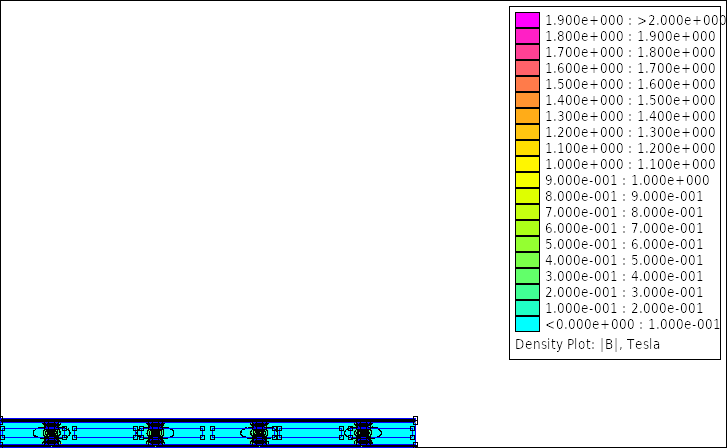Select the 9.000e-001 : 1.000e+000 swatch
The height and width of the screenshot is (448, 727).
(527, 180)
